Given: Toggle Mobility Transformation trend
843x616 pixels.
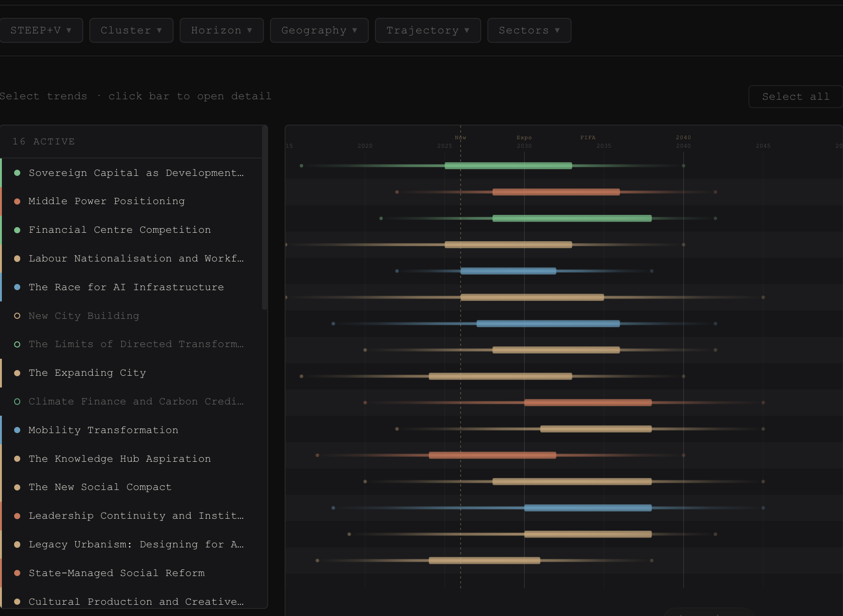Looking at the screenshot, I should pos(131,430).
